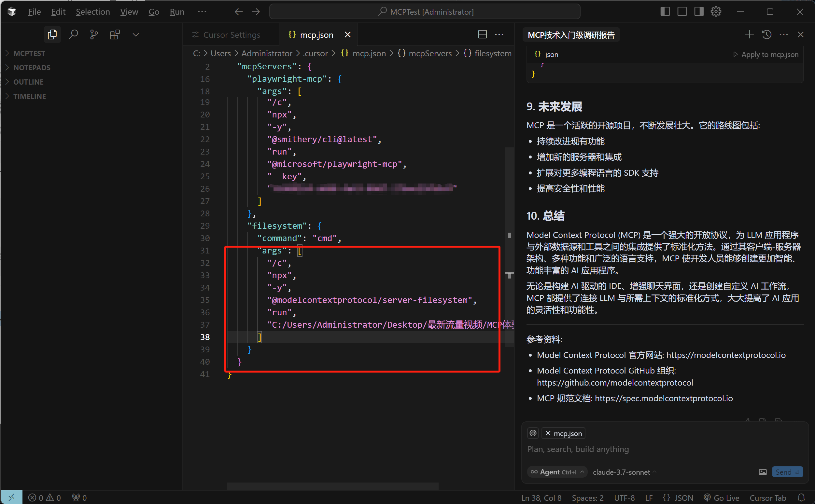Open the Go menu

(x=154, y=12)
